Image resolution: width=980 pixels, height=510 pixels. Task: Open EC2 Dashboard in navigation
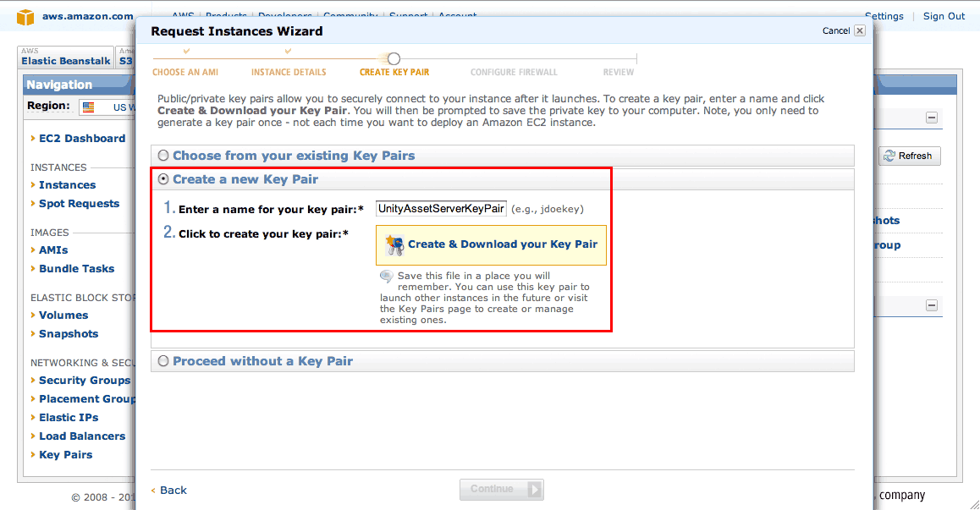pos(82,139)
